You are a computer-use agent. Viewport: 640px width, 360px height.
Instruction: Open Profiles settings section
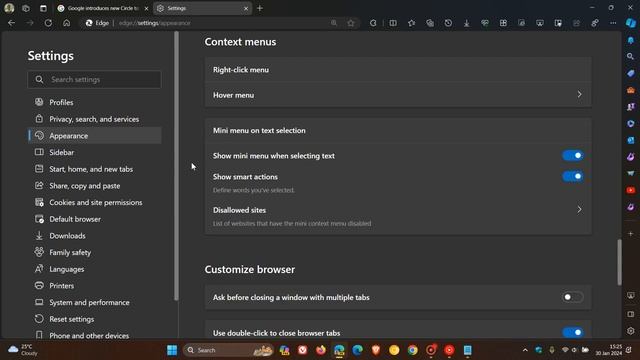tap(95, 102)
